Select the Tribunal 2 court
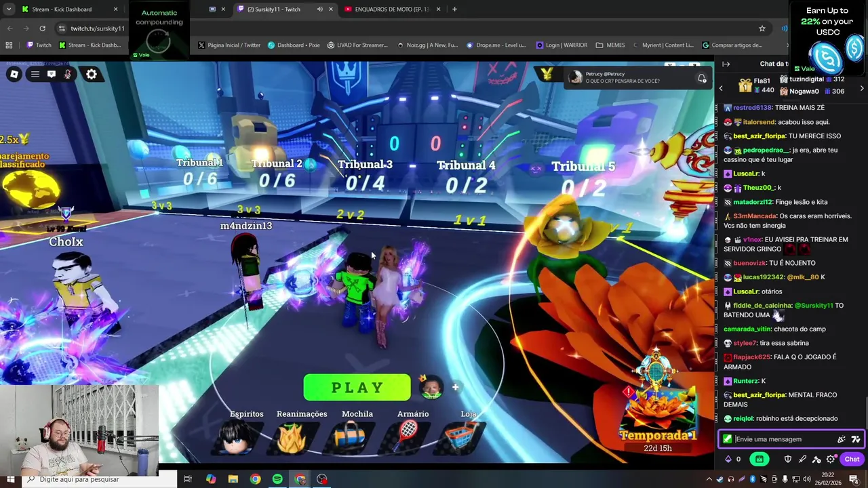The image size is (868, 488). click(277, 172)
